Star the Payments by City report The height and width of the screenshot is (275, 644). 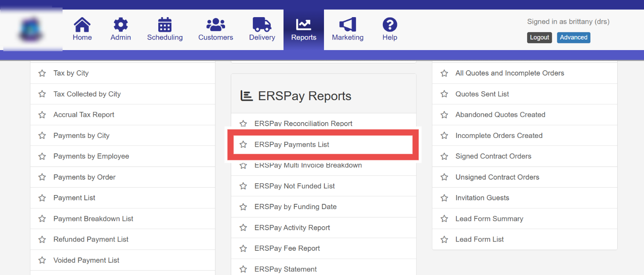(x=42, y=136)
